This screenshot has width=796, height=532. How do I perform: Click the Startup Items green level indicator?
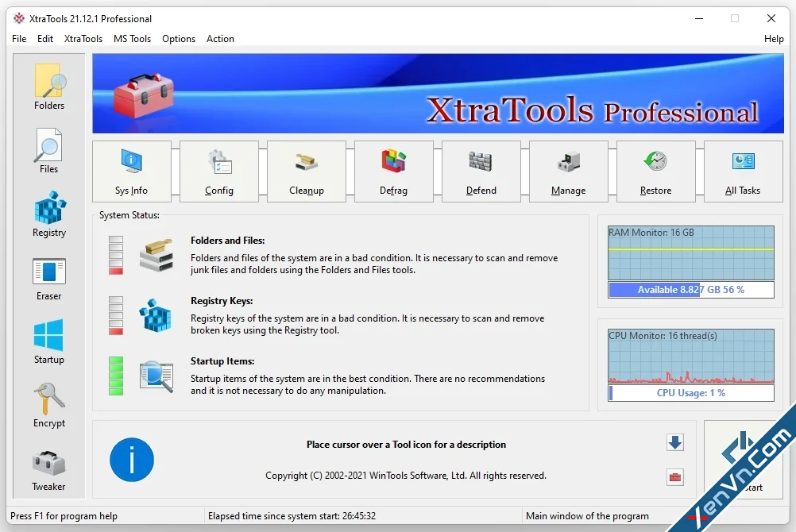point(116,376)
